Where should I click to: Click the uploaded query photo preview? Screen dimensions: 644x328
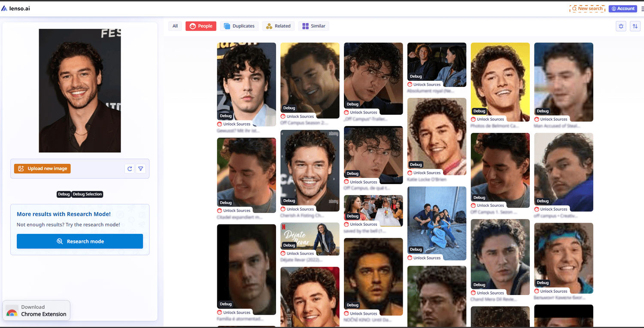pos(80,91)
